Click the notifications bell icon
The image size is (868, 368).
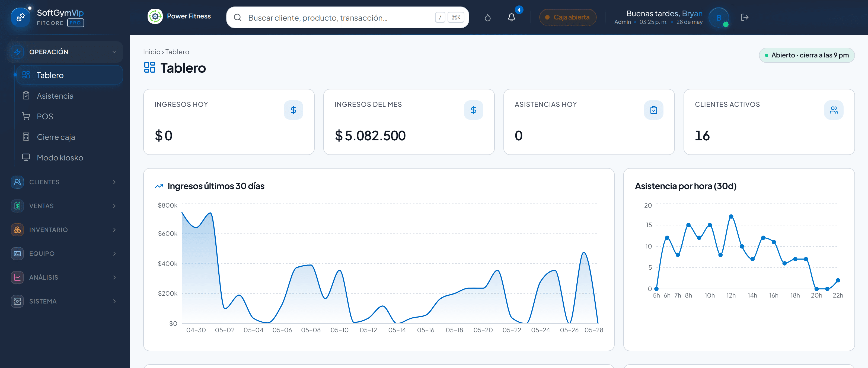click(x=511, y=18)
